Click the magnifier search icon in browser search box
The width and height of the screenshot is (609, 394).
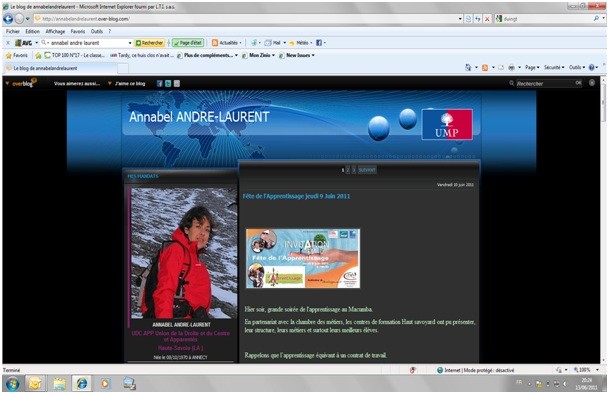[x=596, y=18]
